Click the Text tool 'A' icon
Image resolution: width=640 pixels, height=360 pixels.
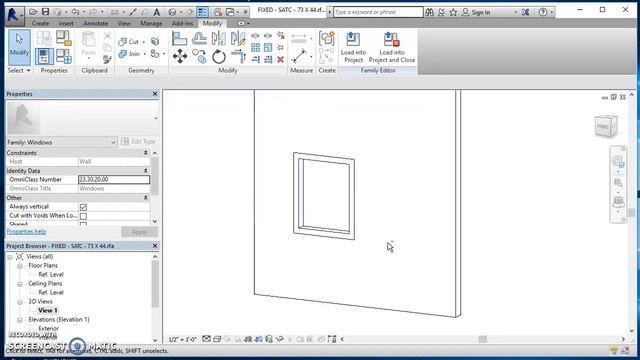(157, 12)
